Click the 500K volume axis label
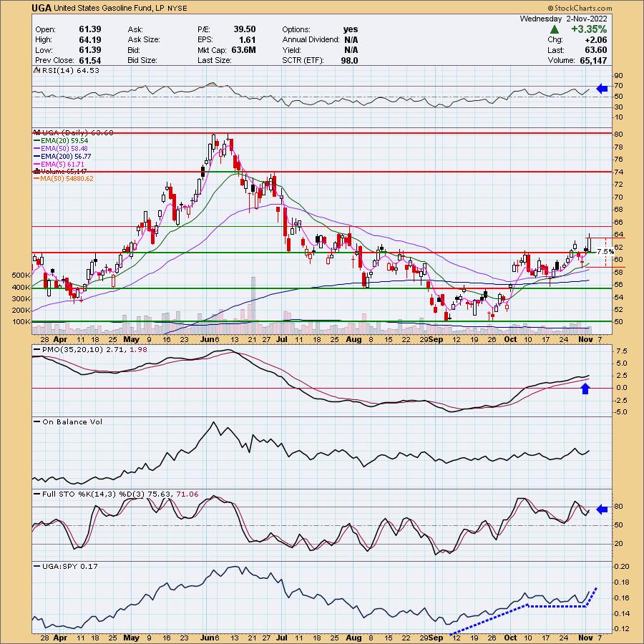 coord(21,275)
